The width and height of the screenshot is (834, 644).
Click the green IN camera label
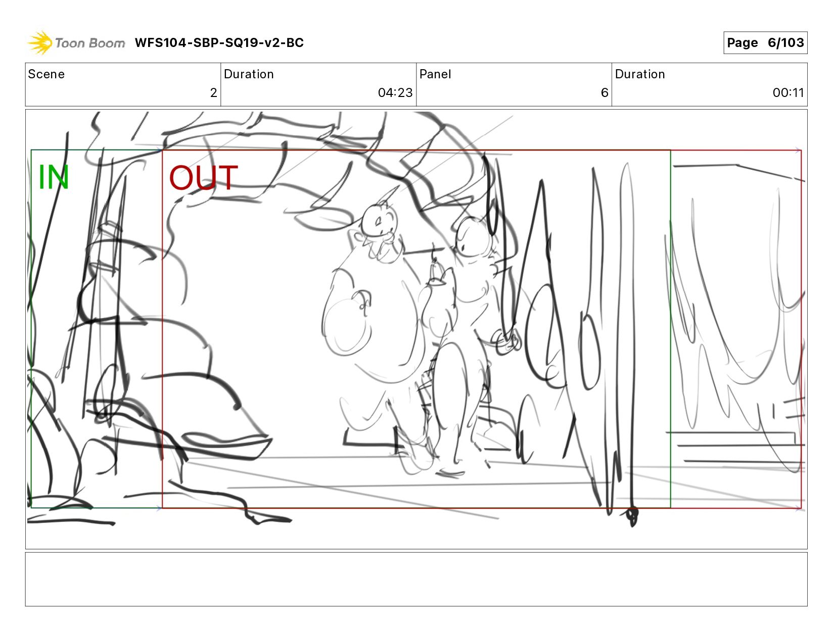(54, 178)
